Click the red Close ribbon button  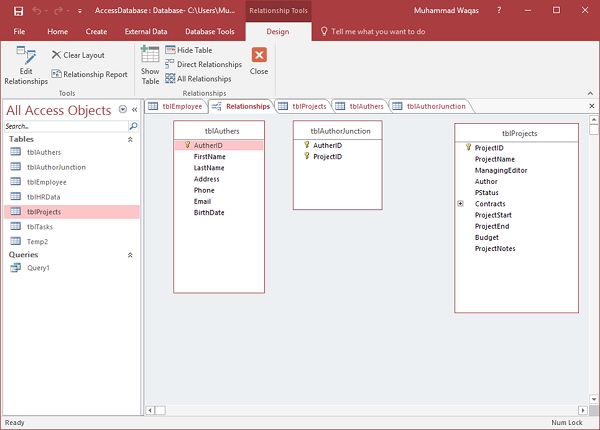point(259,58)
